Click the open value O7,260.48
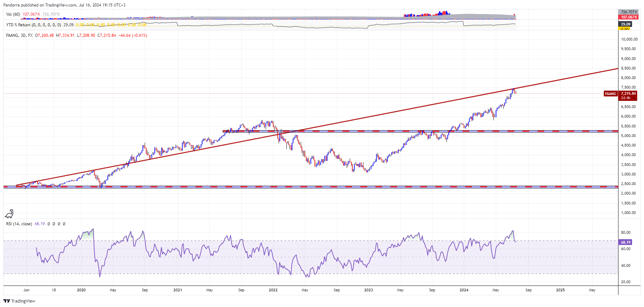Viewport: 644px width, 307px height. pyautogui.click(x=45, y=35)
